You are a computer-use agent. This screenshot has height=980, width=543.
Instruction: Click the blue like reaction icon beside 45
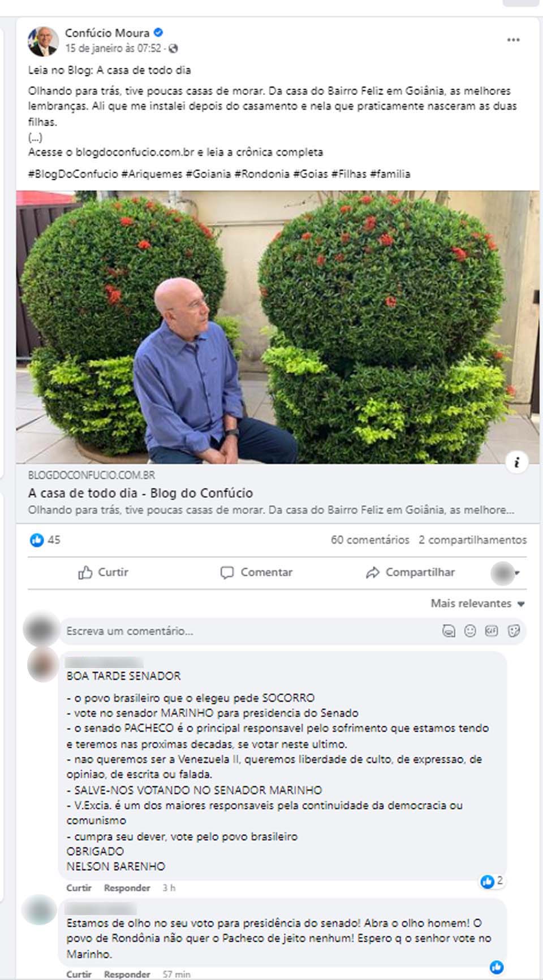(37, 540)
